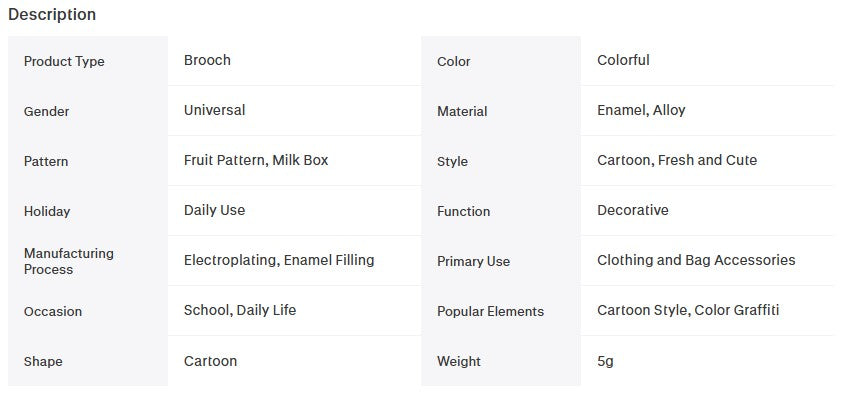Click the Colorful value text
The image size is (848, 401).
623,60
